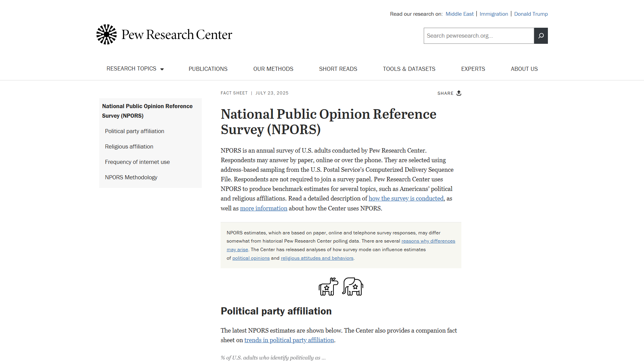The height and width of the screenshot is (361, 644).
Task: Expand the Research Topics dropdown arrow
Action: (x=162, y=69)
